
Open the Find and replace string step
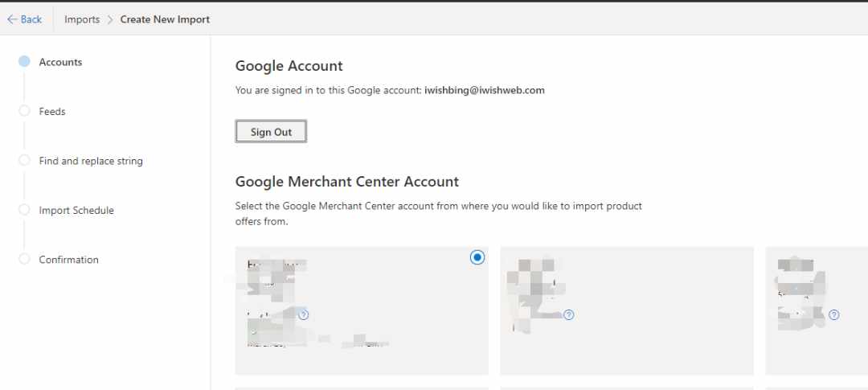click(x=91, y=161)
